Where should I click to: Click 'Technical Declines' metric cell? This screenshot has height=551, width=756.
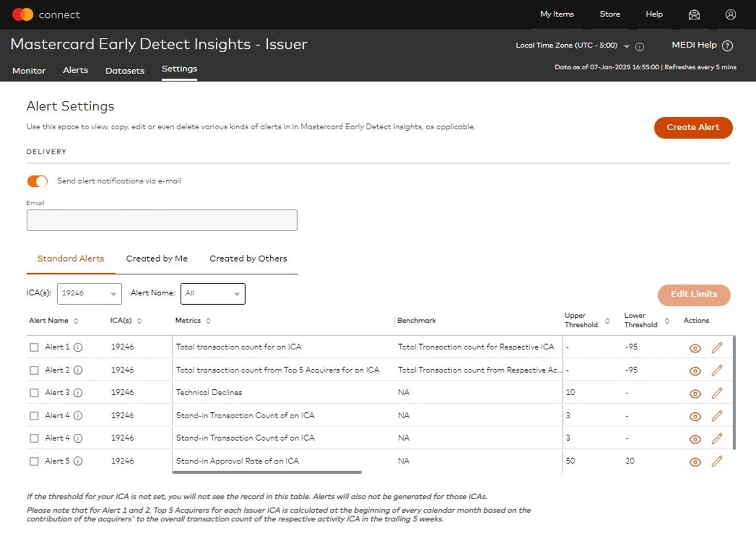click(209, 392)
